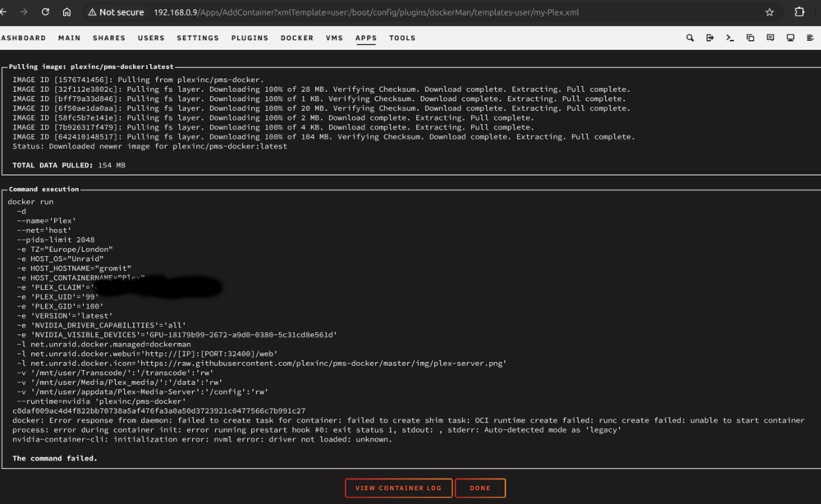Click the --name='Plex' line
This screenshot has height=504, width=821.
tap(46, 221)
